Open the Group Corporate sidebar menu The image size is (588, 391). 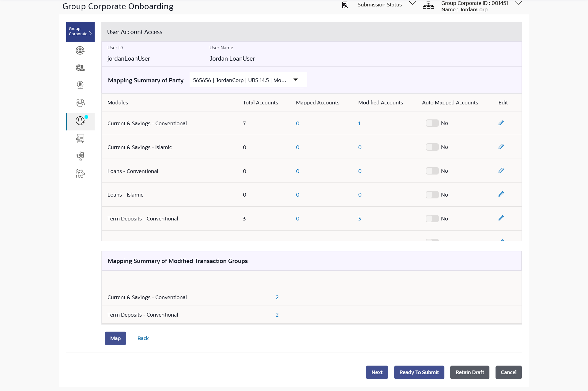click(80, 32)
